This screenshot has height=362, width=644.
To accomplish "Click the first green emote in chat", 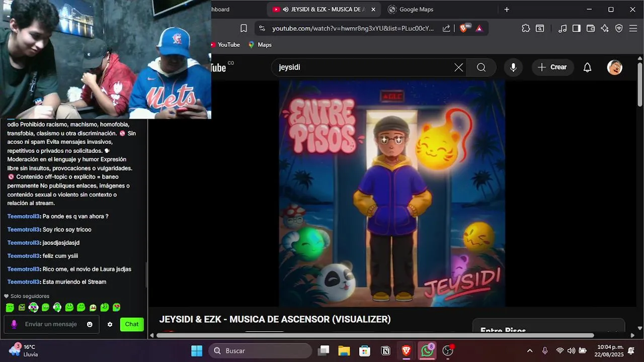I will (x=10, y=308).
